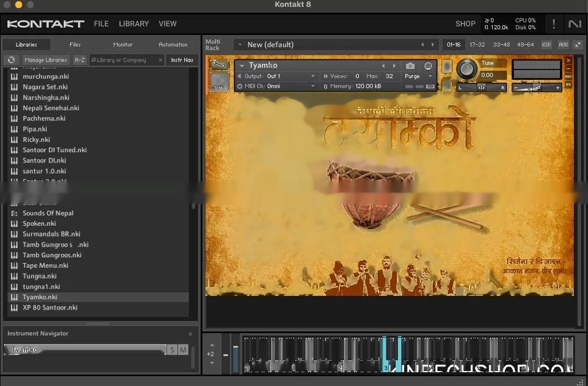The width and height of the screenshot is (588, 386).
Task: Enable A-Z sorting in the library browser
Action: pos(79,60)
